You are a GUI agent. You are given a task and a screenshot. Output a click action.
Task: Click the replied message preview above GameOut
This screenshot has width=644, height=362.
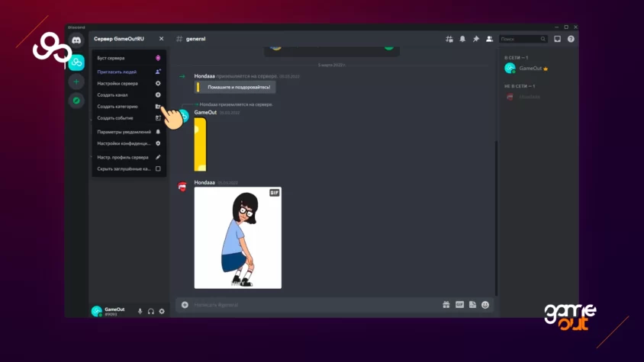pos(236,104)
